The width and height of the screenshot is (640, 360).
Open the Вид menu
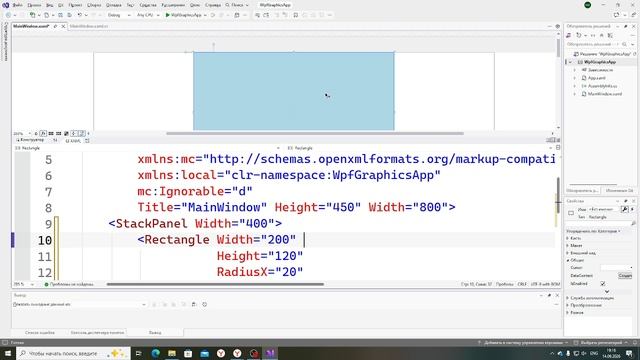pos(49,5)
